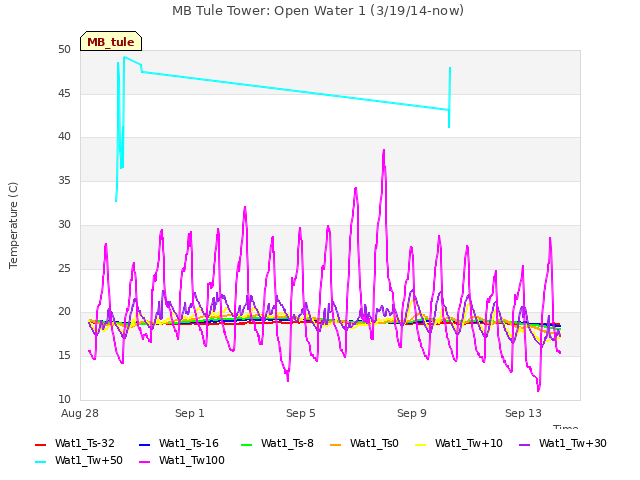Screen dimensions: 640x480
Task: Click the chart title MB Tule Tower
Action: (318, 11)
